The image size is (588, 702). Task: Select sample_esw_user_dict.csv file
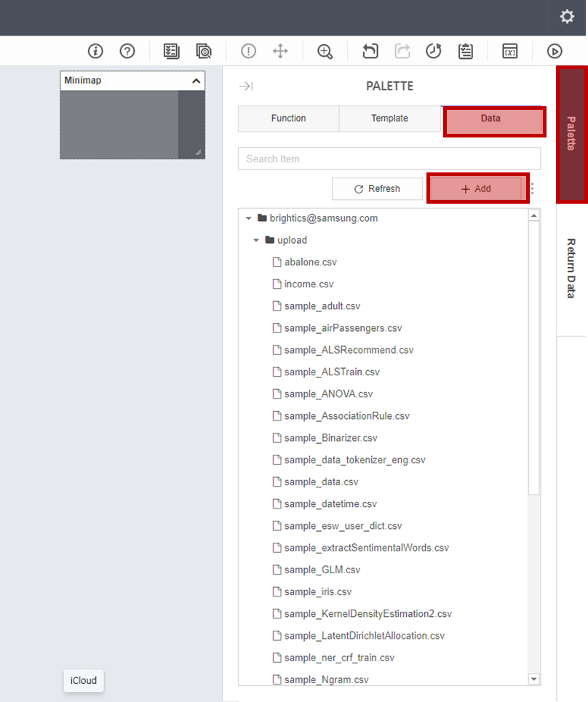tap(343, 526)
